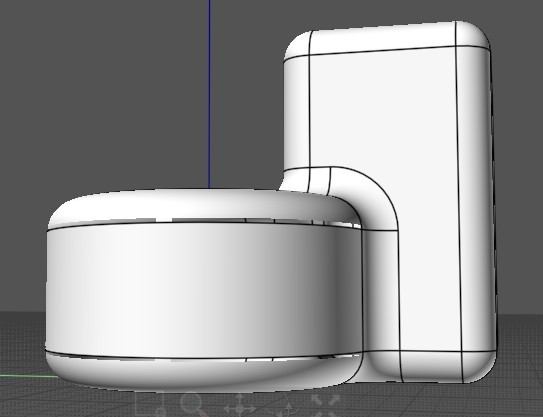
Task: Click the magnifier zoom icon in the viewport overlay
Action: tap(193, 404)
